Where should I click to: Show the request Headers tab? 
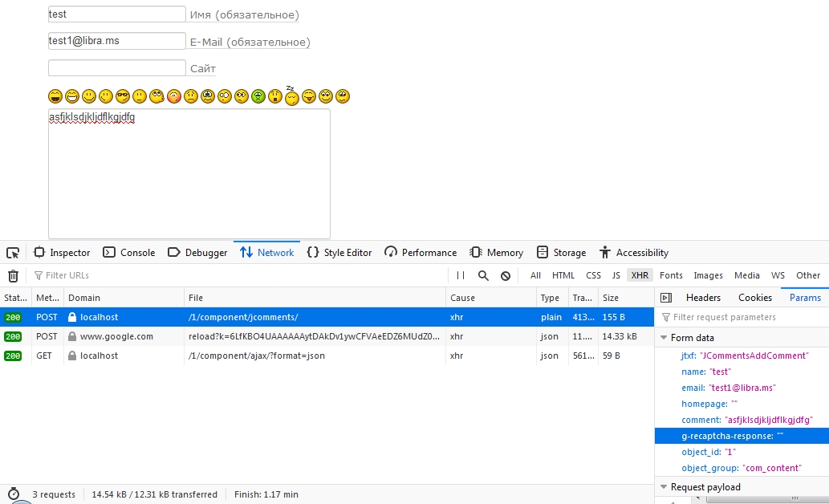(703, 298)
